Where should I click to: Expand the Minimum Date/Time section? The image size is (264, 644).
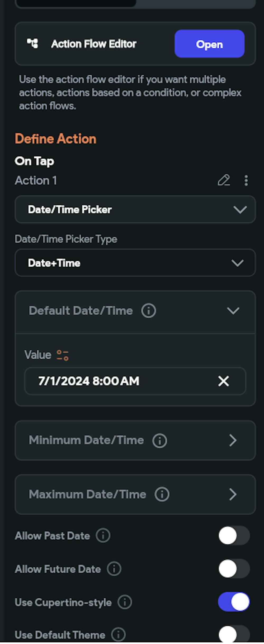[x=233, y=441]
